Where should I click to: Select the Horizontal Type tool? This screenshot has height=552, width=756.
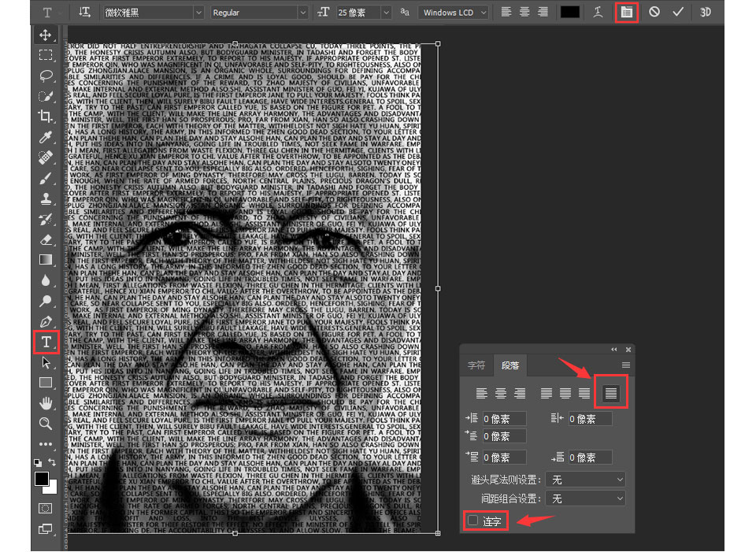coord(46,342)
